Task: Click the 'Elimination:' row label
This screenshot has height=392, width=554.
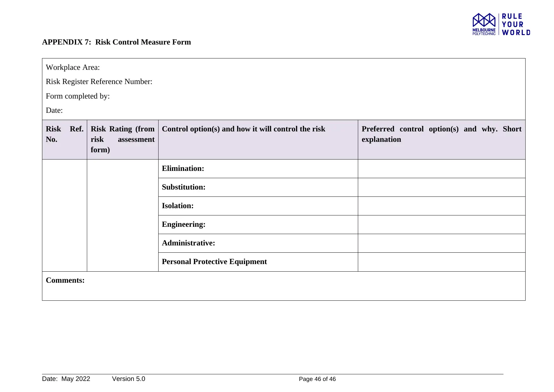Action: click(x=183, y=168)
